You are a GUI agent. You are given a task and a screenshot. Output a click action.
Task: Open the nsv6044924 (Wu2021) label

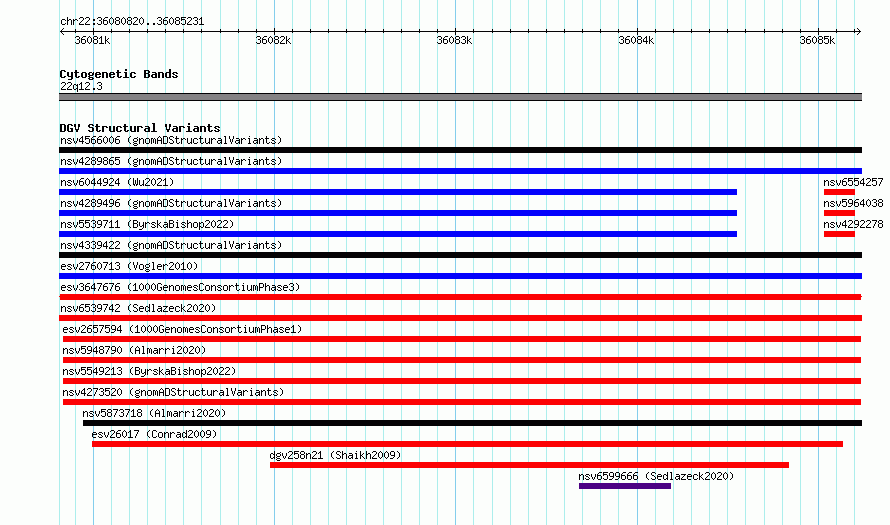click(x=117, y=182)
